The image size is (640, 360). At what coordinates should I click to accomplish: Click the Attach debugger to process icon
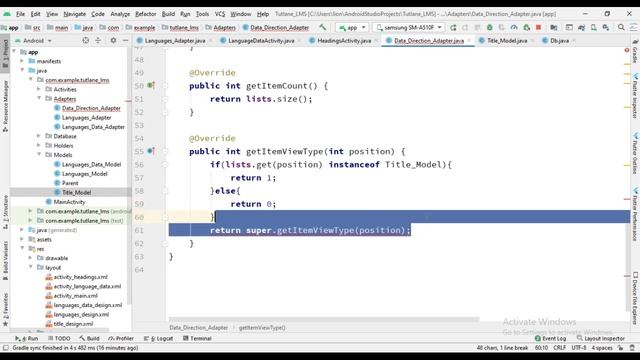click(527, 27)
